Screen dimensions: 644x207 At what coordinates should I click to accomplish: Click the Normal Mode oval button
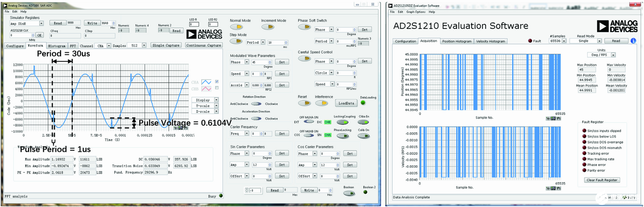click(237, 27)
